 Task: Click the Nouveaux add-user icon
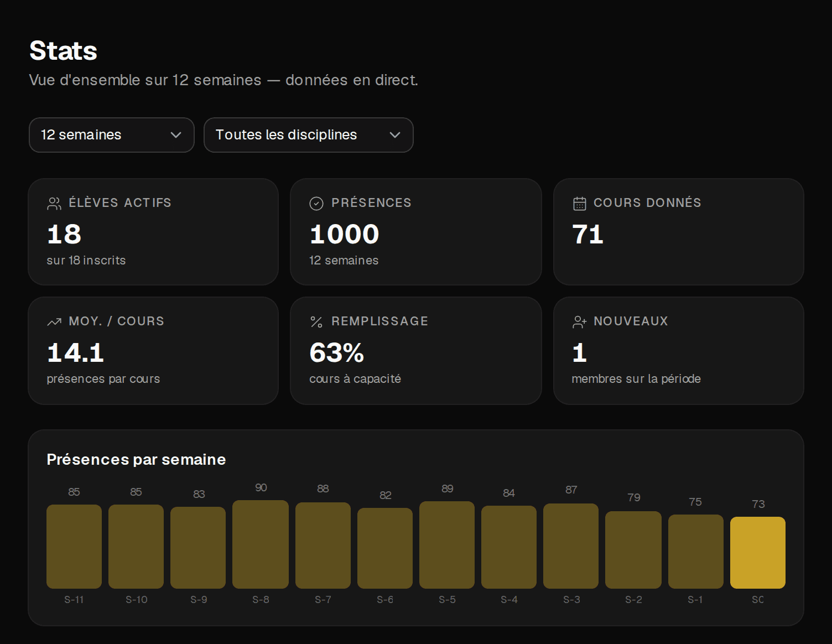click(579, 322)
